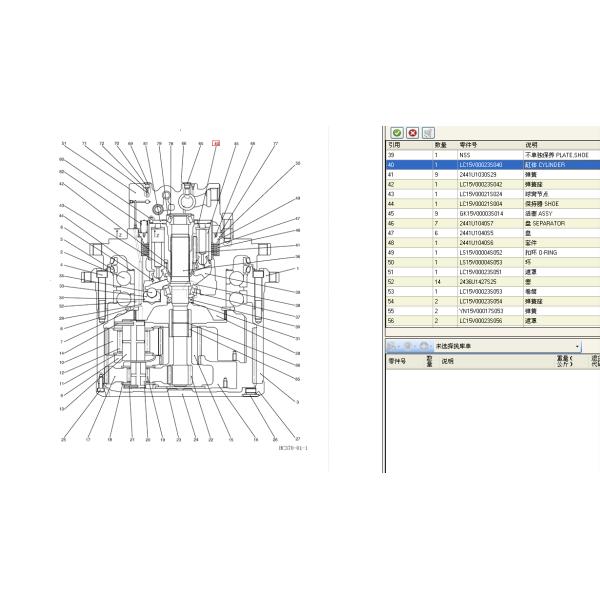The height and width of the screenshot is (600, 600).
Task: Open the unselected picklist dropdown
Action: click(578, 346)
